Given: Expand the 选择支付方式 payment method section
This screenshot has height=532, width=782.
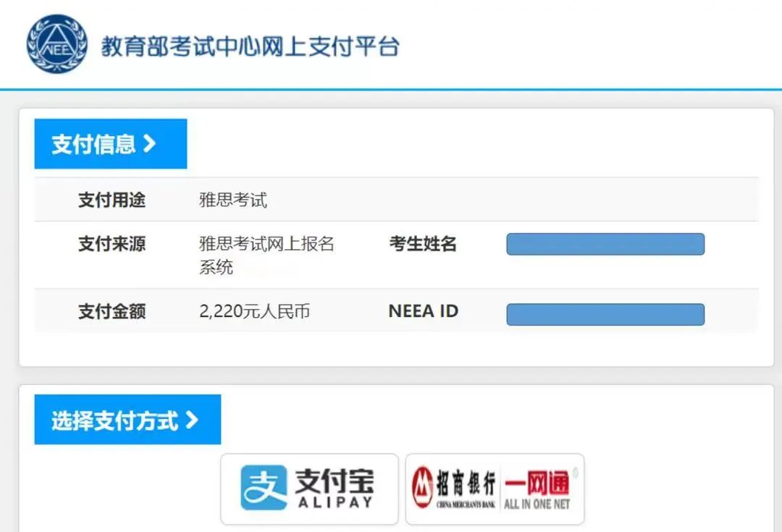Looking at the screenshot, I should pyautogui.click(x=127, y=418).
